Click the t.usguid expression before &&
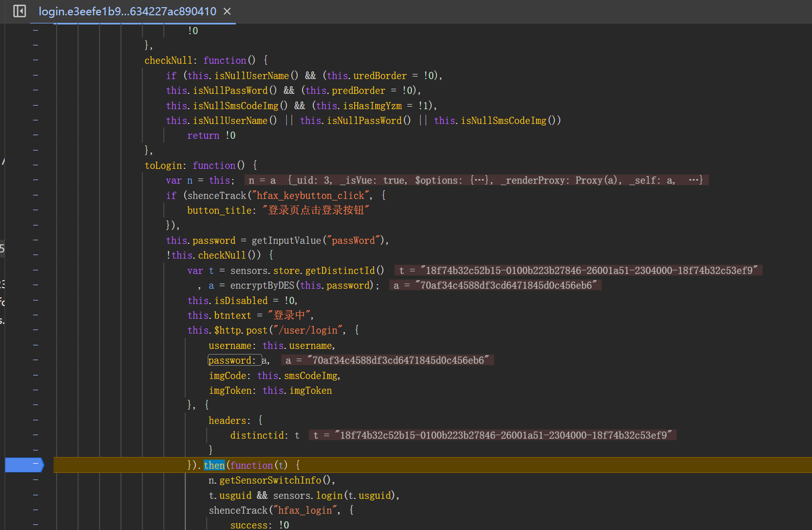Image resolution: width=812 pixels, height=530 pixels. click(x=230, y=495)
